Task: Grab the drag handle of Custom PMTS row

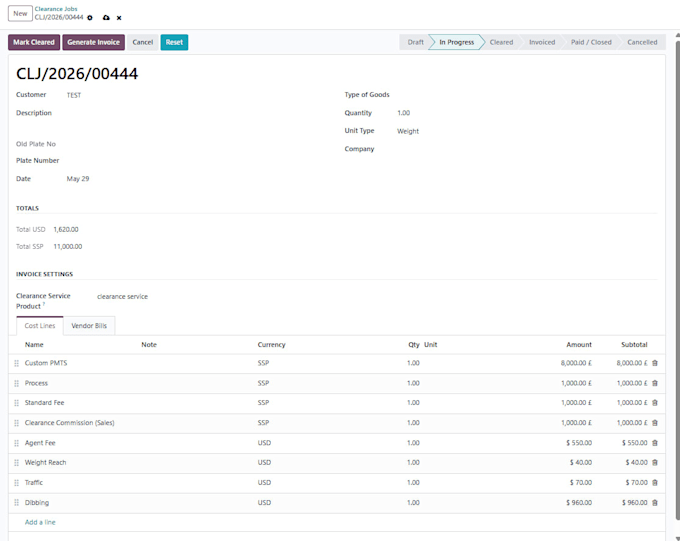Action: 16,363
